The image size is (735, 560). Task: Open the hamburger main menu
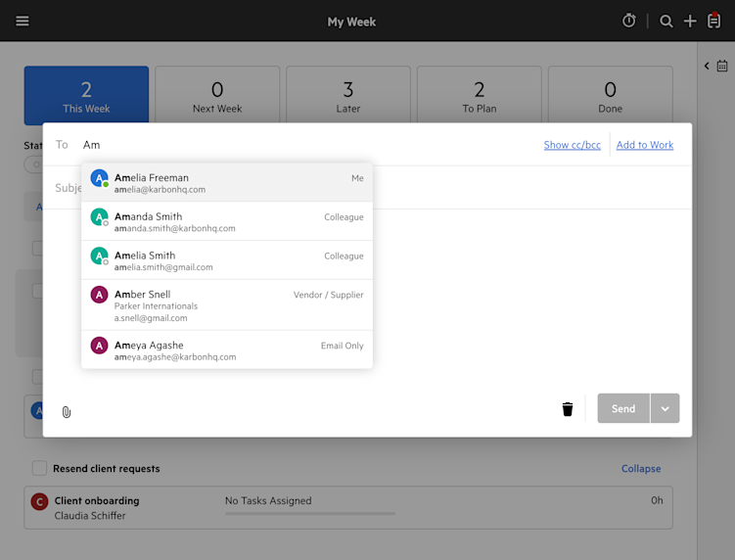(x=23, y=22)
